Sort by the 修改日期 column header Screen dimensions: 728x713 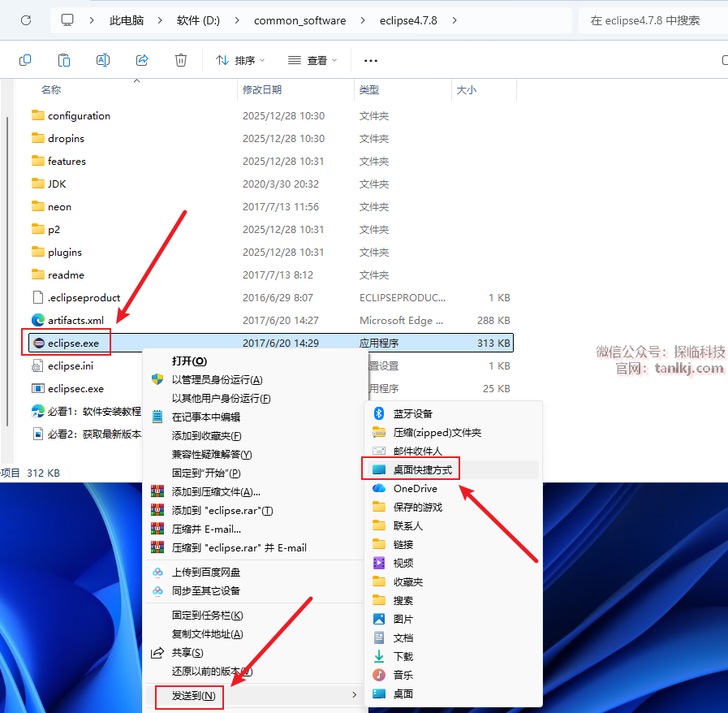[x=262, y=89]
